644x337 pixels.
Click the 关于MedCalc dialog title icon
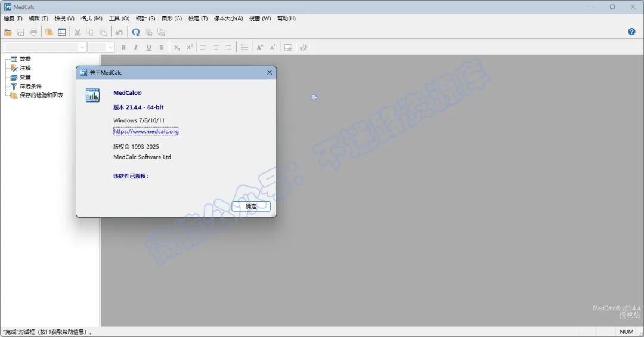pos(83,72)
